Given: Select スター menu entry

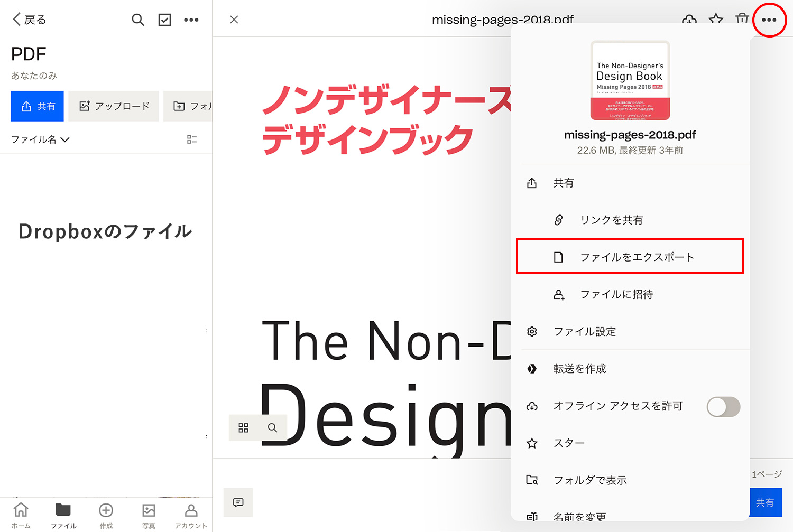Looking at the screenshot, I should click(630, 443).
